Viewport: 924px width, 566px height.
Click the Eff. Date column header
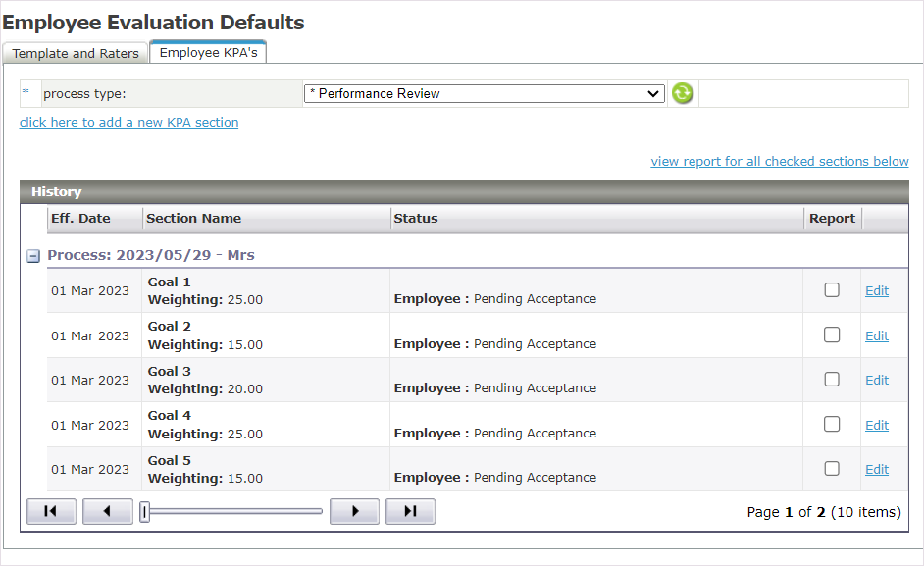(x=80, y=219)
